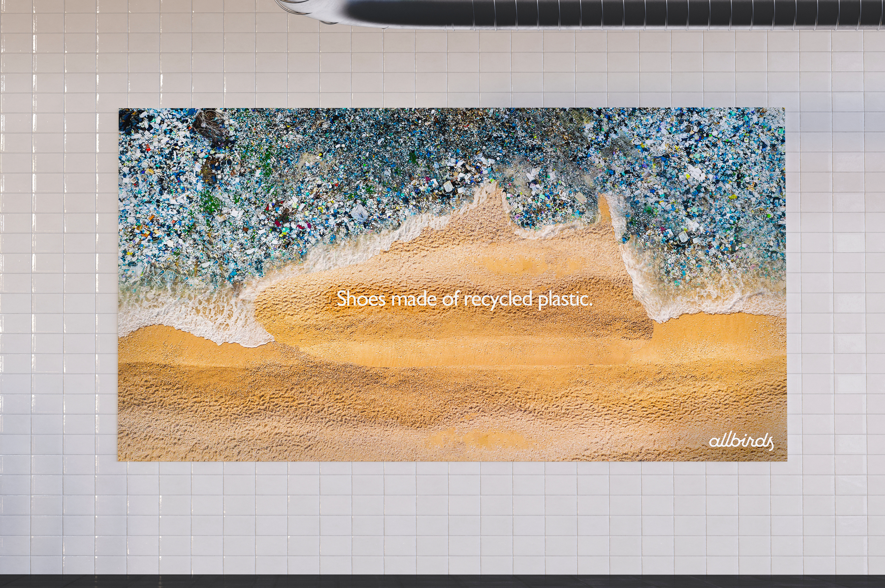Click the allbirds logo on the poster
885x588 pixels.
coord(741,442)
